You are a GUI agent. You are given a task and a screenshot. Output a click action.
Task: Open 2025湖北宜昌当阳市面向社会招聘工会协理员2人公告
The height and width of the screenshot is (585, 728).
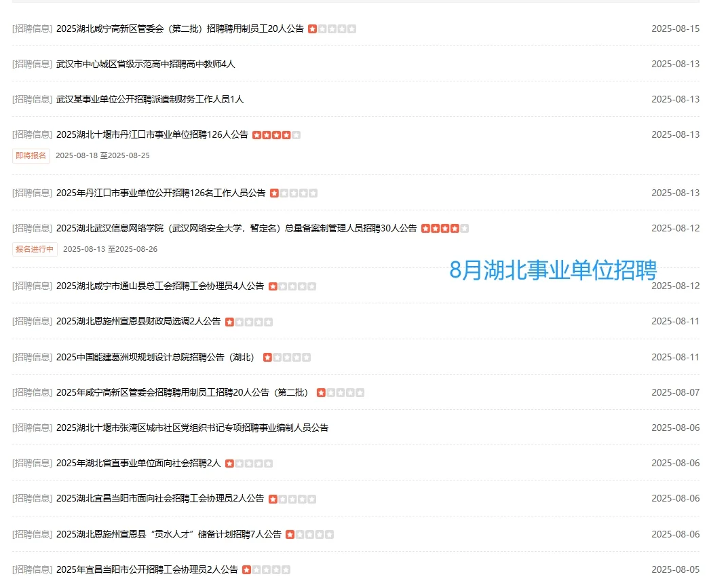coord(159,498)
